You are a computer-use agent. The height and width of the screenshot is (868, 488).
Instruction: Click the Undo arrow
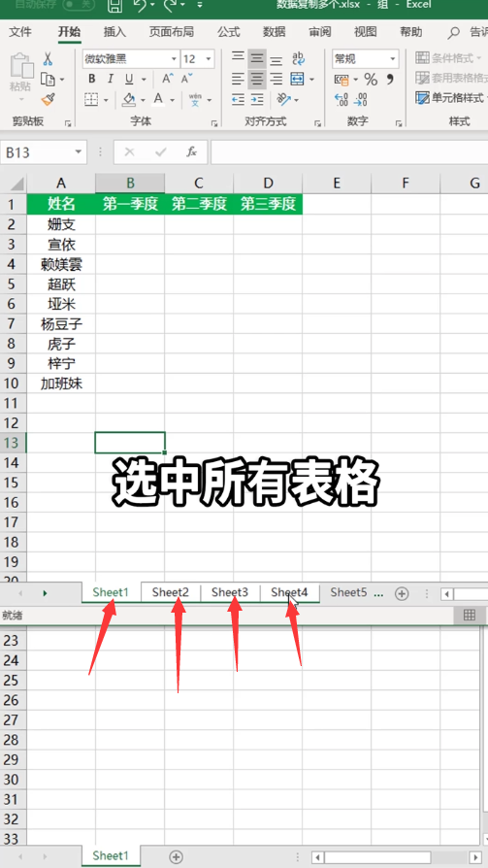coord(140,5)
